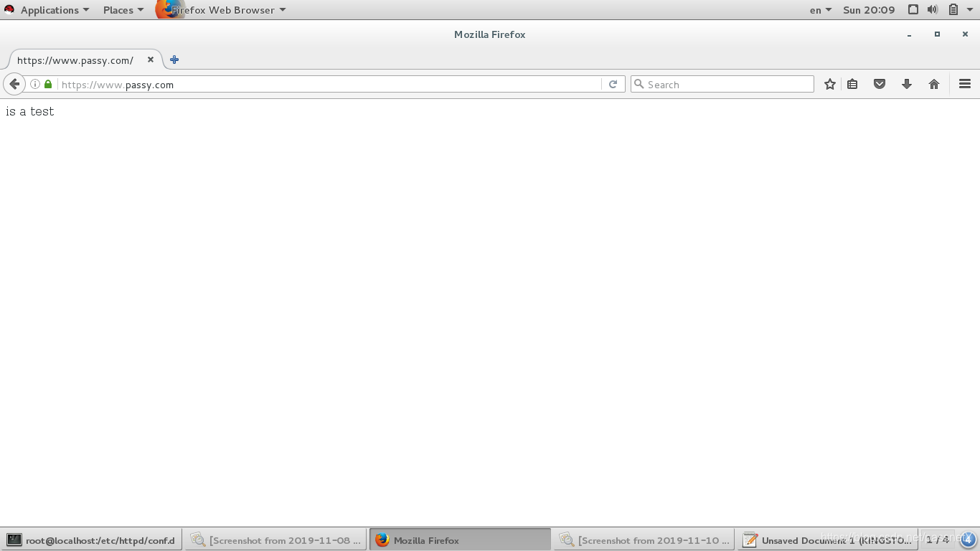Open the Places menu
The height and width of the screenshot is (551, 980).
(x=123, y=10)
